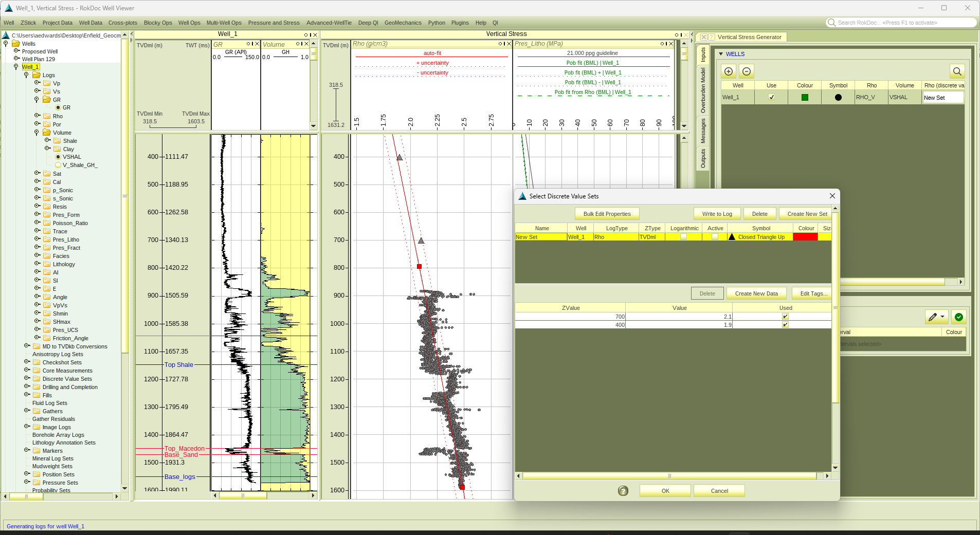Viewport: 980px width, 535px height.
Task: Collapse the Logs node under Well_1
Action: click(26, 75)
